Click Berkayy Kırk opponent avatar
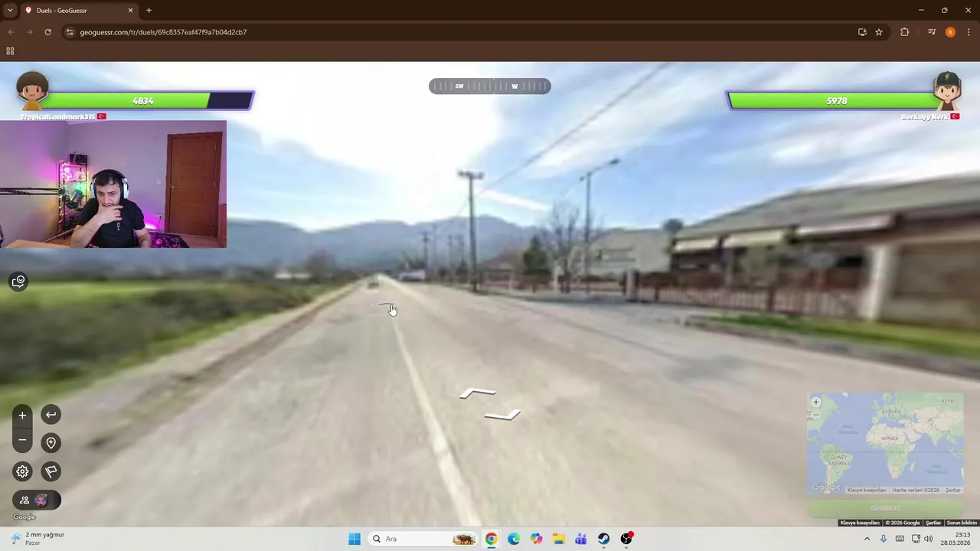 947,90
